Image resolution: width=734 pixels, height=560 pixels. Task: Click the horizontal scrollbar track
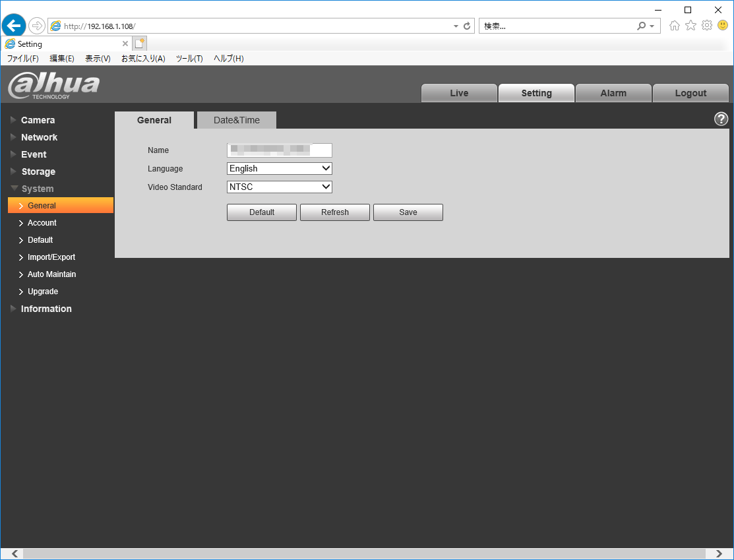(364, 554)
